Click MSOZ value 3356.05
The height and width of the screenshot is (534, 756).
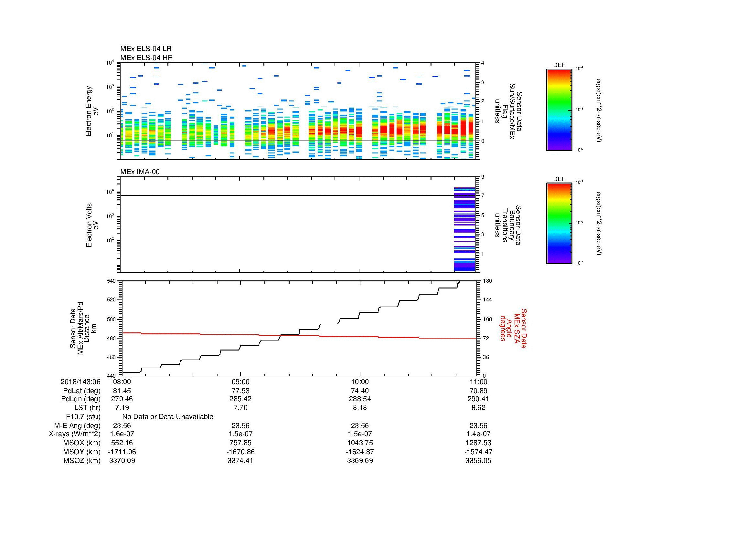point(478,461)
